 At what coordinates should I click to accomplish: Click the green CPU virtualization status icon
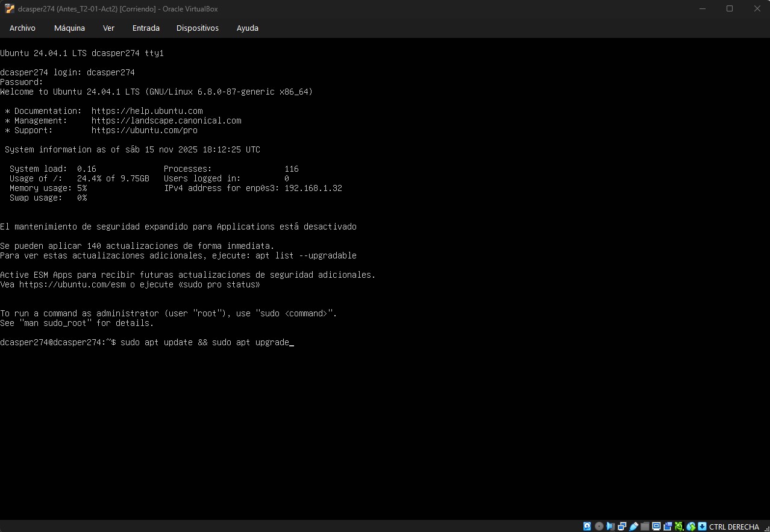679,527
